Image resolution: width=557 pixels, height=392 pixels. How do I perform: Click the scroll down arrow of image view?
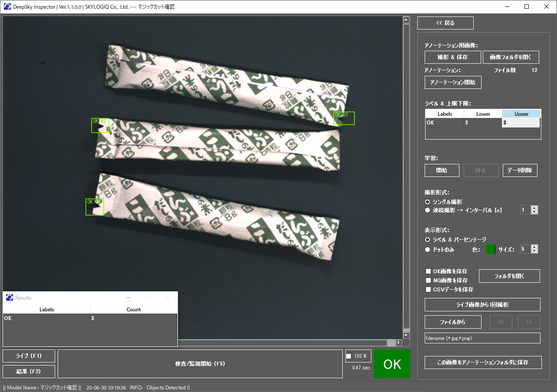406,335
